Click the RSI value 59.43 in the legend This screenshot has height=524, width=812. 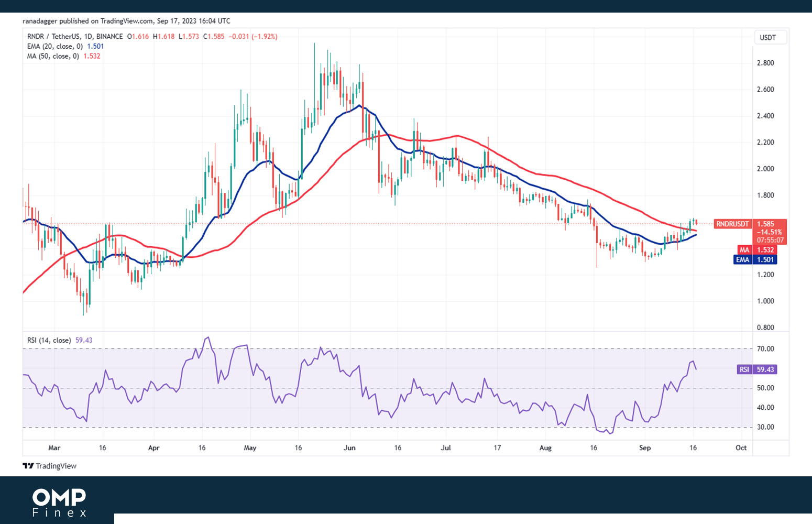(x=84, y=340)
